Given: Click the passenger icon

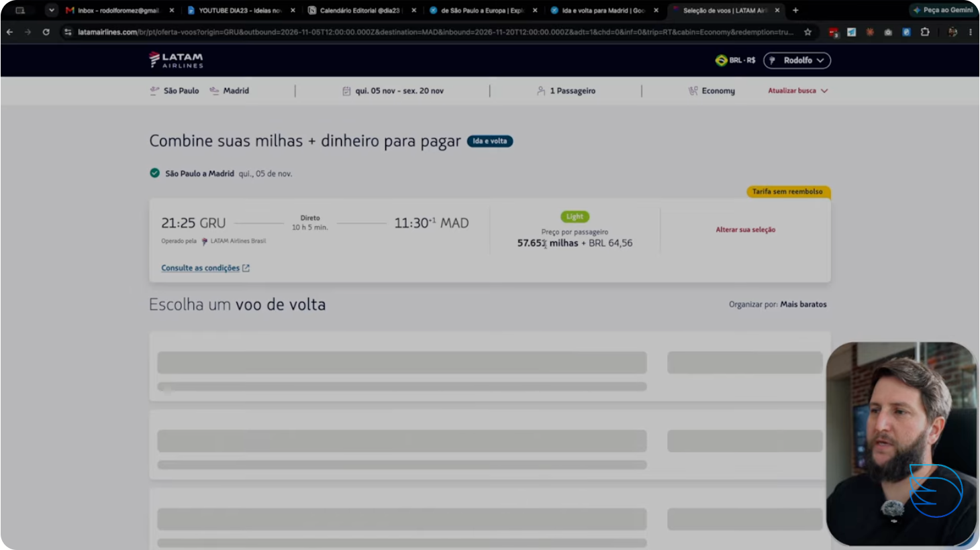Looking at the screenshot, I should pyautogui.click(x=541, y=91).
